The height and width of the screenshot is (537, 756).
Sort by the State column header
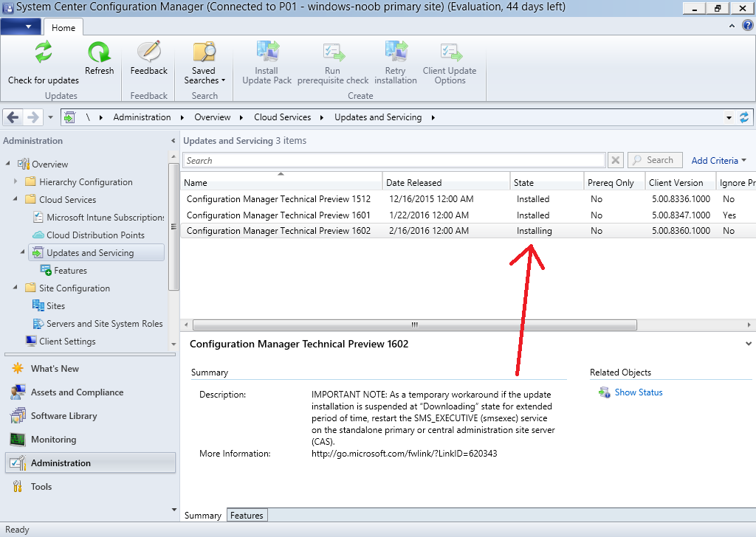547,182
